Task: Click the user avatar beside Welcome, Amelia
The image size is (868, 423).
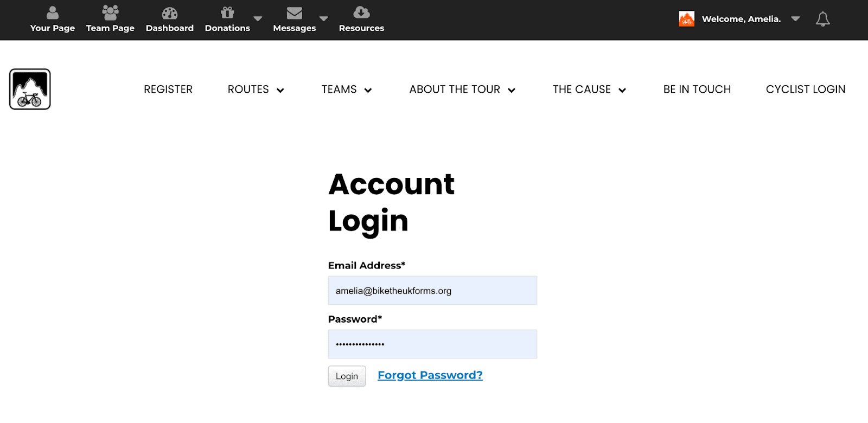Action: pos(686,19)
